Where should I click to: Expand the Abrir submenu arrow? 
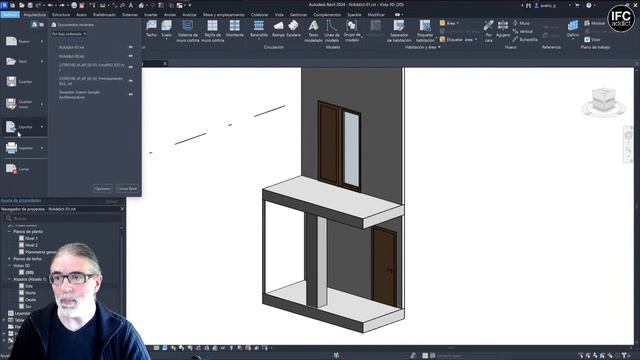(42, 61)
